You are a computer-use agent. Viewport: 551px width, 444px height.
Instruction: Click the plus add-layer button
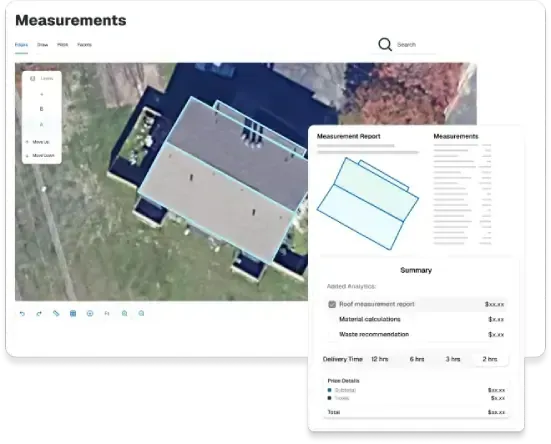pos(41,94)
